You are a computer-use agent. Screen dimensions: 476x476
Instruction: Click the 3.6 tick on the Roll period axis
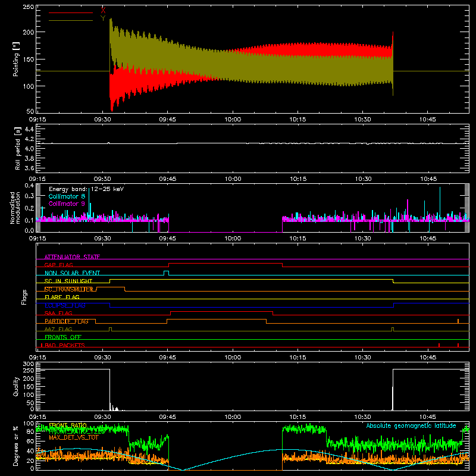(29, 168)
